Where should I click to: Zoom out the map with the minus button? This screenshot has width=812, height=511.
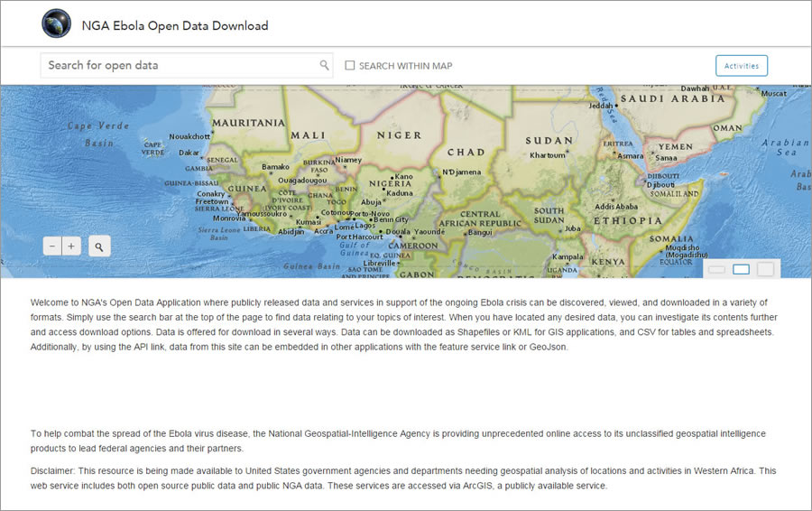coord(52,246)
